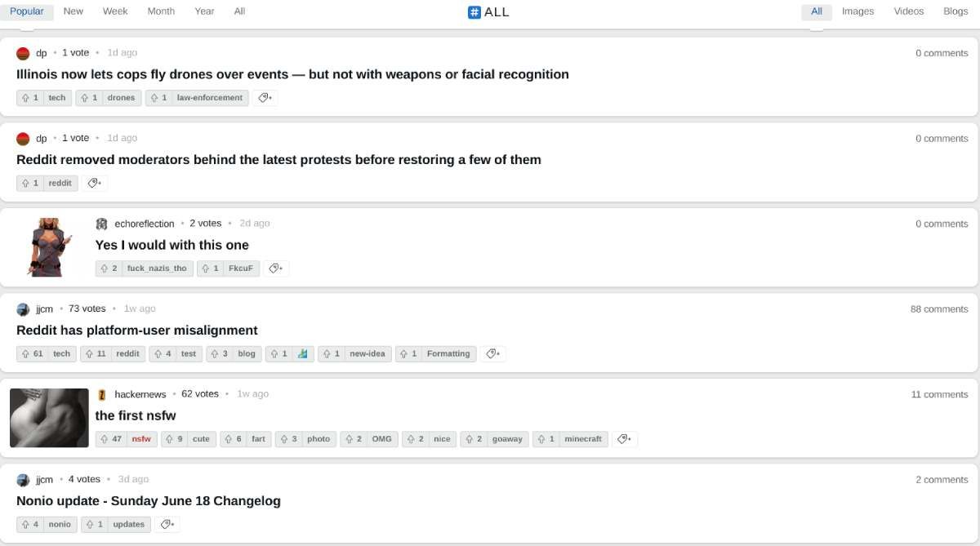Upvote the minecraft tag
The width and height of the screenshot is (980, 546).
click(546, 439)
